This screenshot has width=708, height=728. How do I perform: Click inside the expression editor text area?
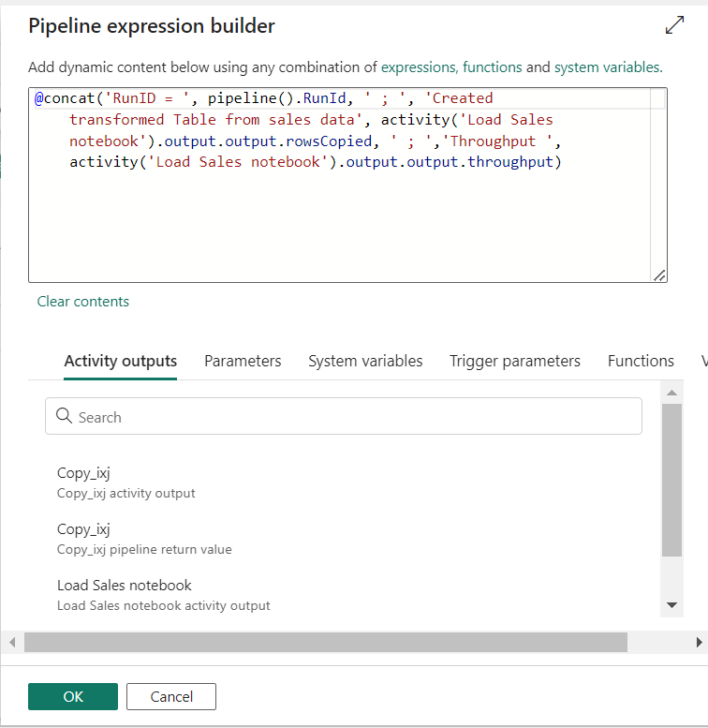pos(347,185)
